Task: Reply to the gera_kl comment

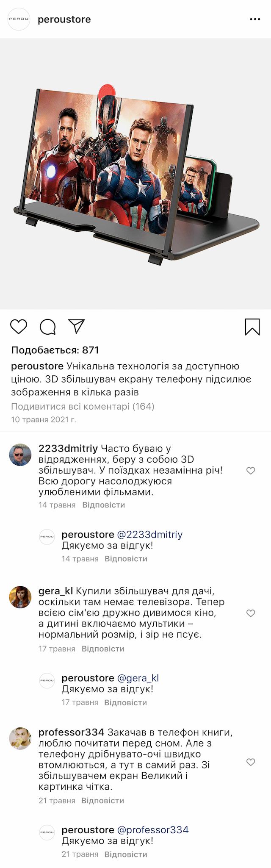Action: 103,649
